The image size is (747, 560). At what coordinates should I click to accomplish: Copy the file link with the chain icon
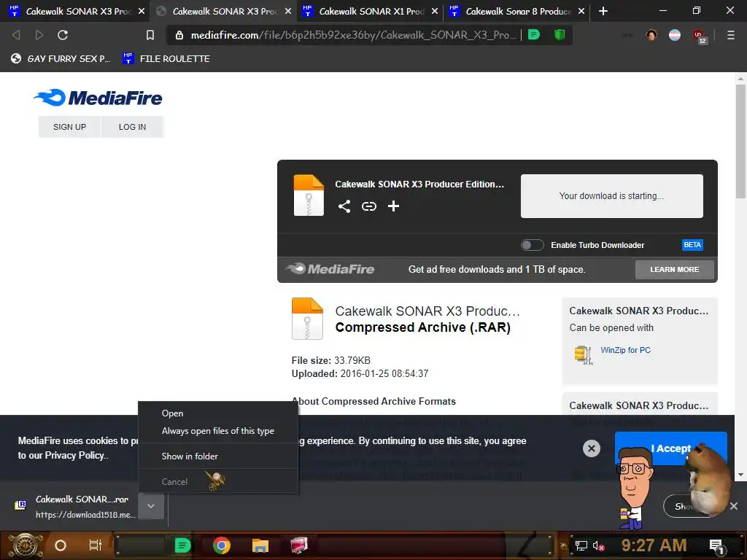coord(368,206)
